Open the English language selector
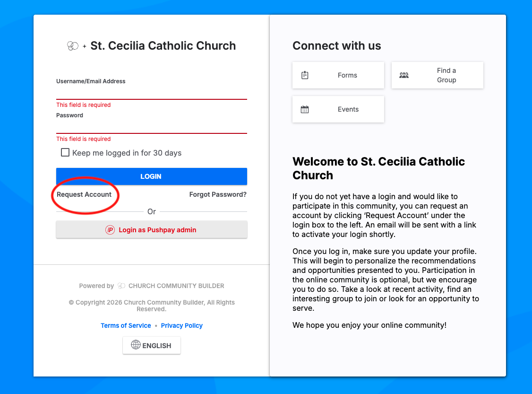The width and height of the screenshot is (532, 394). point(152,345)
